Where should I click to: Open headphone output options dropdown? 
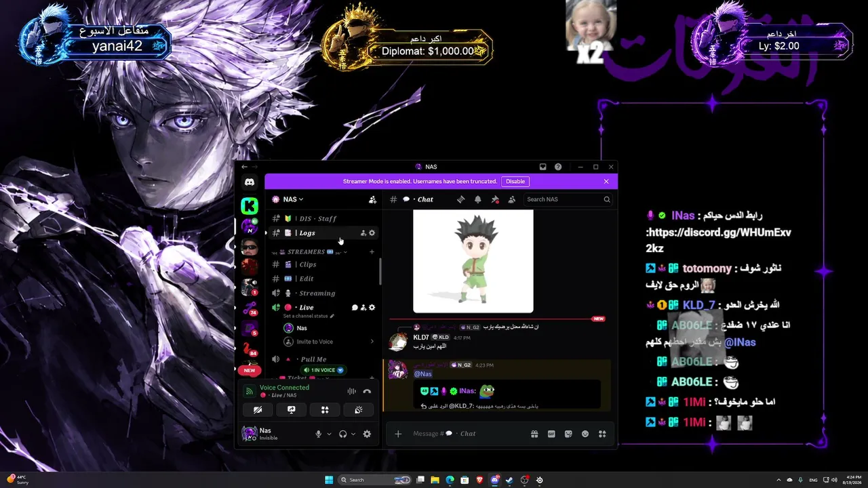tap(353, 434)
